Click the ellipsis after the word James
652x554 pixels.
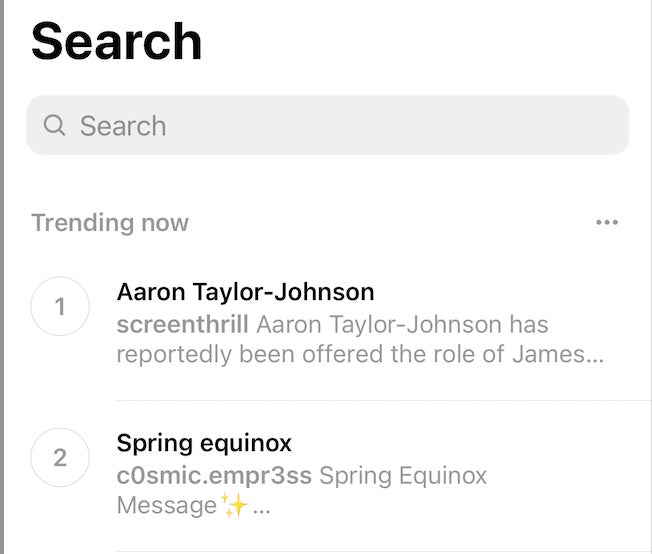click(x=594, y=357)
